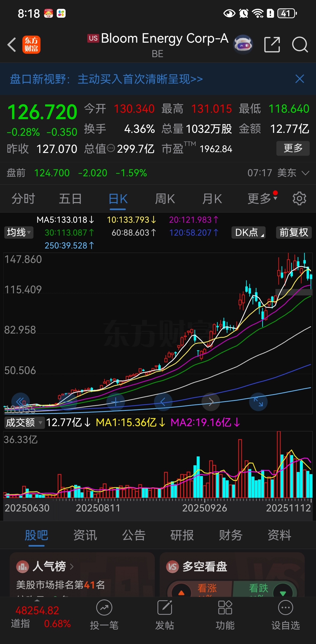Screen dimensions: 316x644
Task: Tap the double-left rewind chart control
Action: [21, 402]
